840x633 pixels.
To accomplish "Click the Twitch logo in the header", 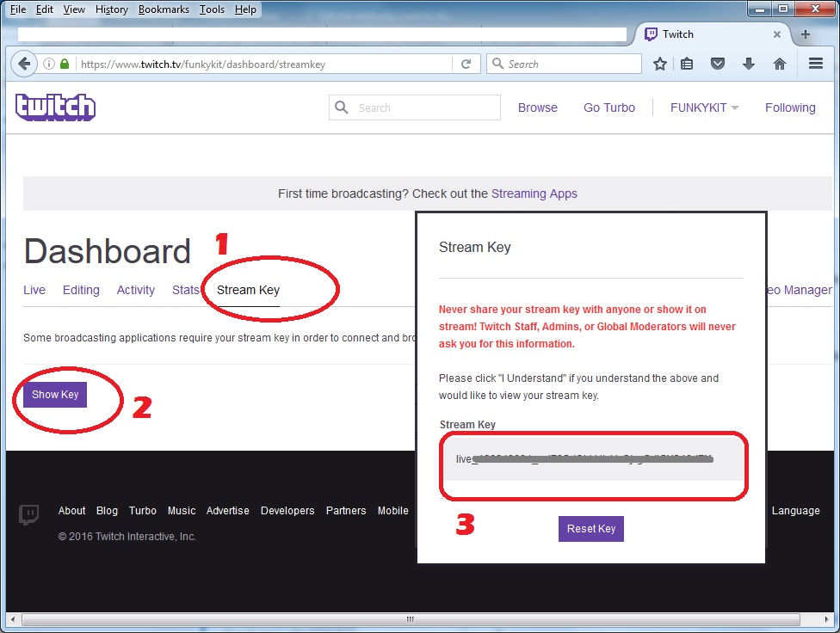I will [56, 108].
